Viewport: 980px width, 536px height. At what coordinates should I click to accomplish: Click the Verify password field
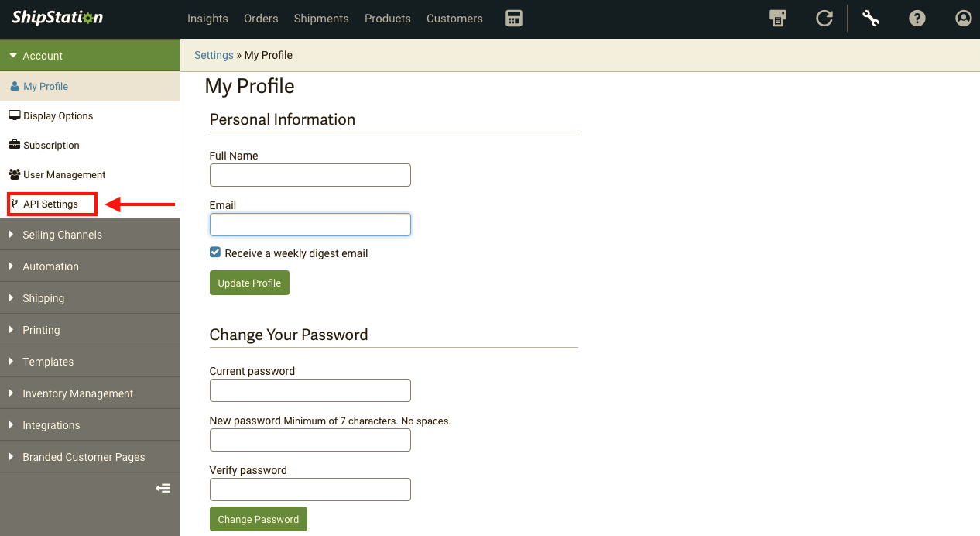pyautogui.click(x=310, y=490)
